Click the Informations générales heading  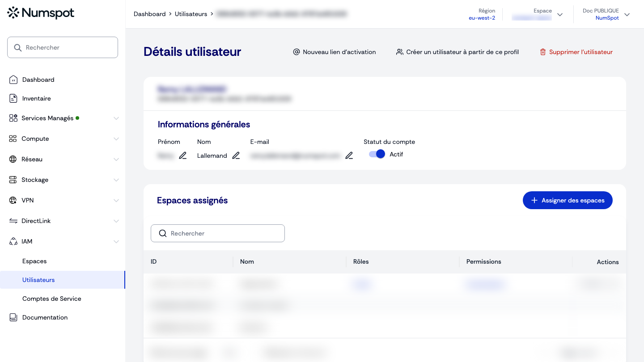204,124
